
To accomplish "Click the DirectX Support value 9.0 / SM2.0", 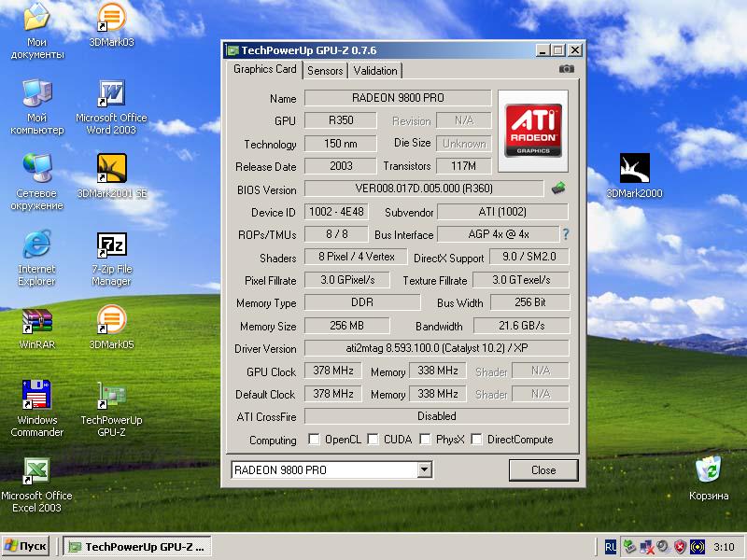I will (529, 257).
